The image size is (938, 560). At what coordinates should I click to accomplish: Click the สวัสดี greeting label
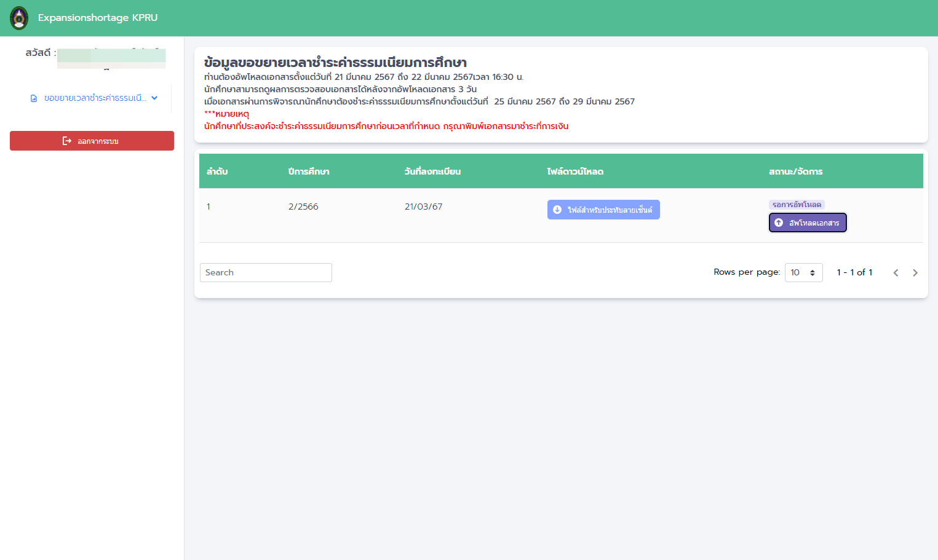[41, 53]
